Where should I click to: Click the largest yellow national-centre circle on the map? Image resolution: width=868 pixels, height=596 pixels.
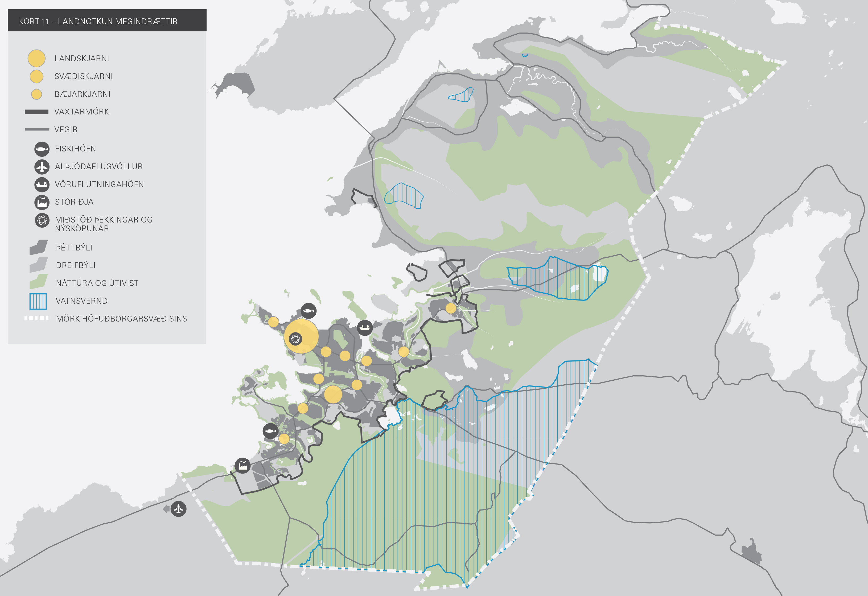pos(301,336)
